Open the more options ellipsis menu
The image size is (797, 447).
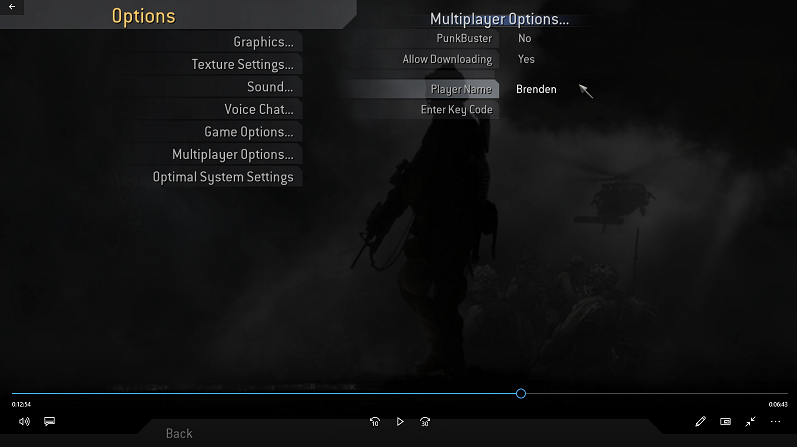pos(775,421)
